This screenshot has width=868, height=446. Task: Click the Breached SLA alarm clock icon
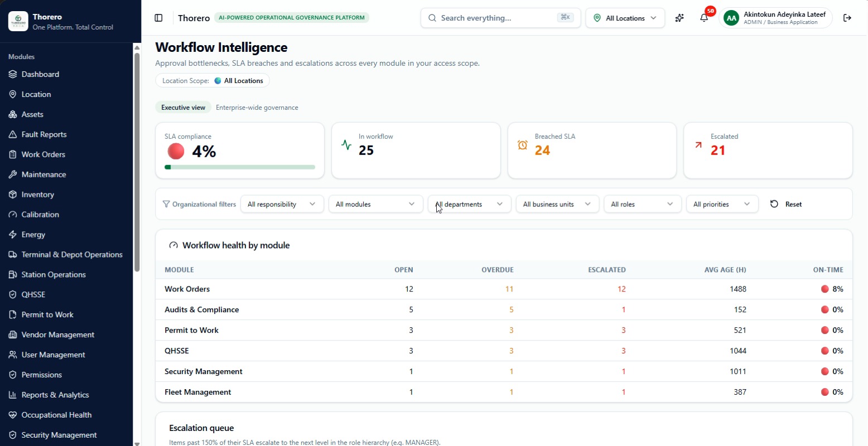pos(523,145)
